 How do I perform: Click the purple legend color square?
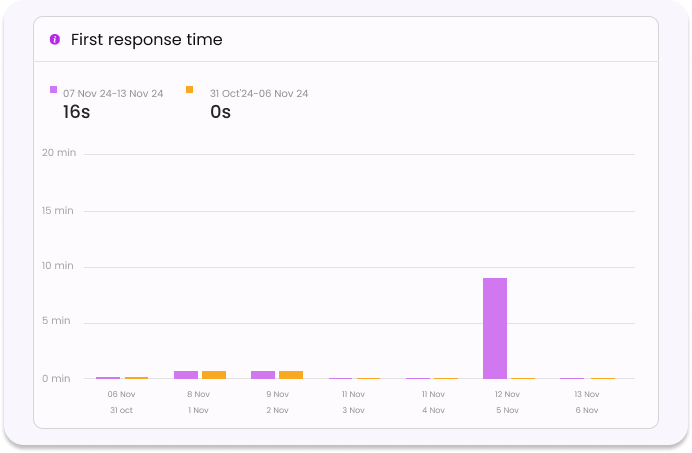click(54, 90)
